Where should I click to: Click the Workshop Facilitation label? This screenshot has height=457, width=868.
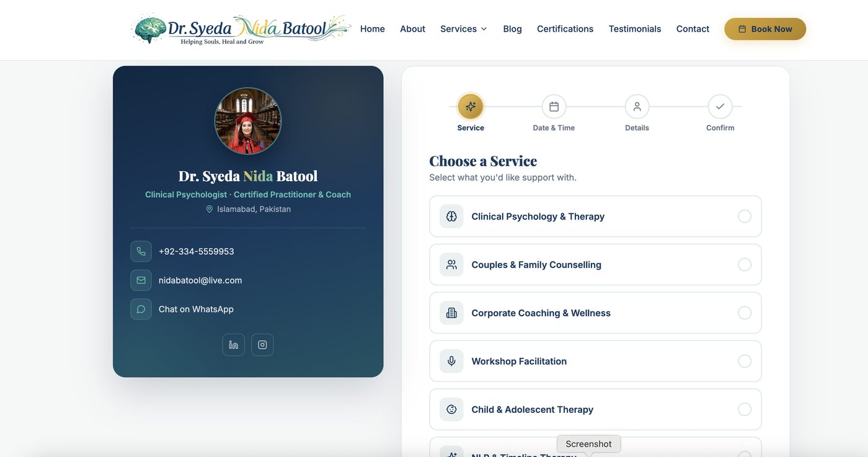tap(519, 361)
